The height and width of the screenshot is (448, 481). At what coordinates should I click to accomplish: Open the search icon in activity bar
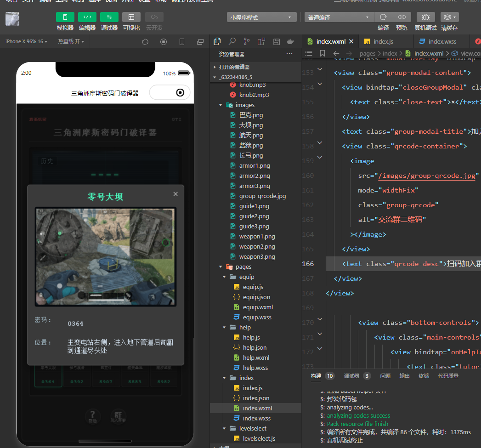click(x=232, y=41)
